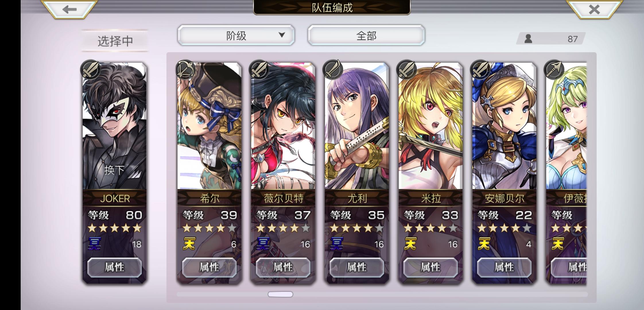Tap the sword icon above 米拉
Image resolution: width=644 pixels, height=310 pixels.
click(406, 69)
